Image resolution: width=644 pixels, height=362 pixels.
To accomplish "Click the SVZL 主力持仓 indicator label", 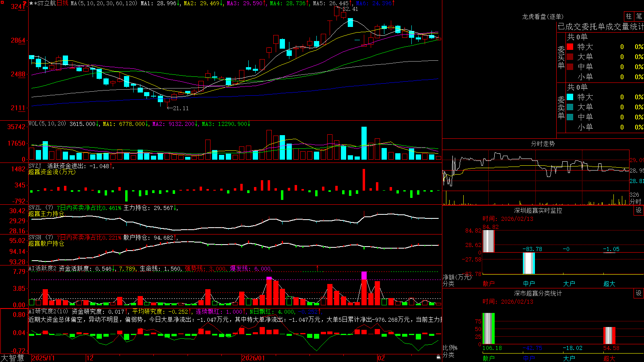I will pos(103,208).
